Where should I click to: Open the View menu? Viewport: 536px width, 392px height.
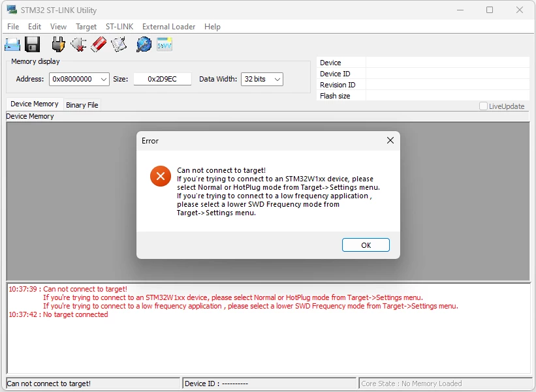[x=58, y=27]
